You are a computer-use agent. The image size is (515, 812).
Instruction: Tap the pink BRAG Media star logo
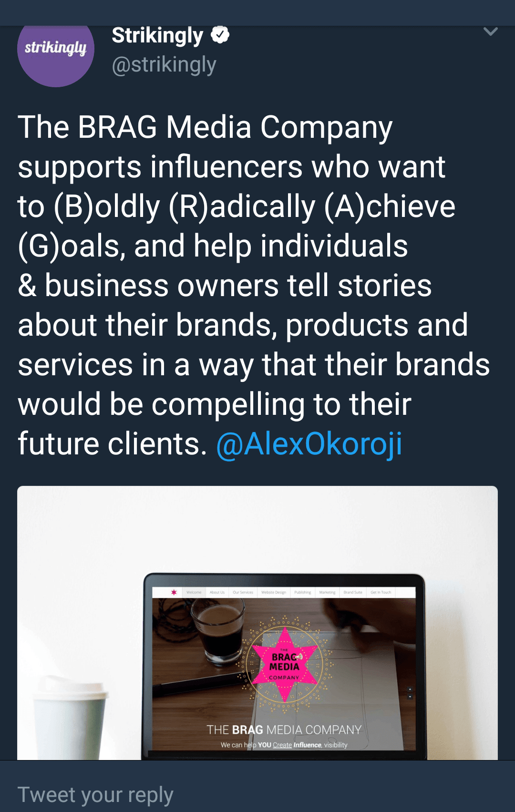click(284, 665)
